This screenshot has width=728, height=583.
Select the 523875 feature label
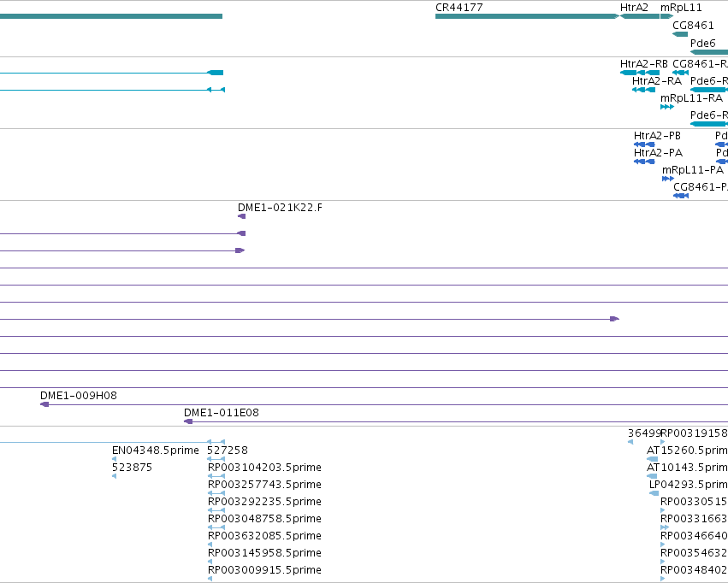[x=132, y=468]
